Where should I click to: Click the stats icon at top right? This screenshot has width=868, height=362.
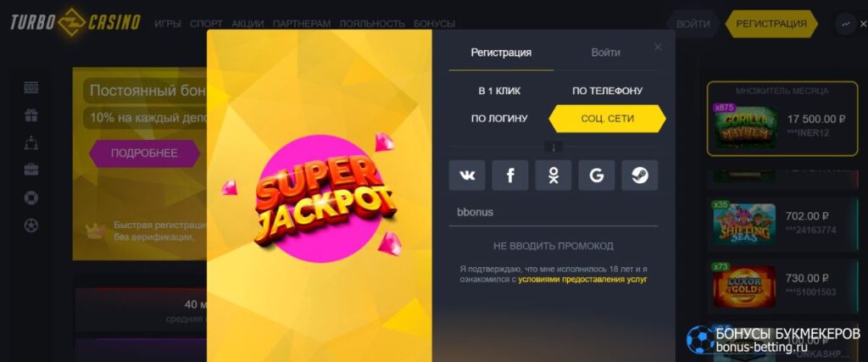(845, 24)
